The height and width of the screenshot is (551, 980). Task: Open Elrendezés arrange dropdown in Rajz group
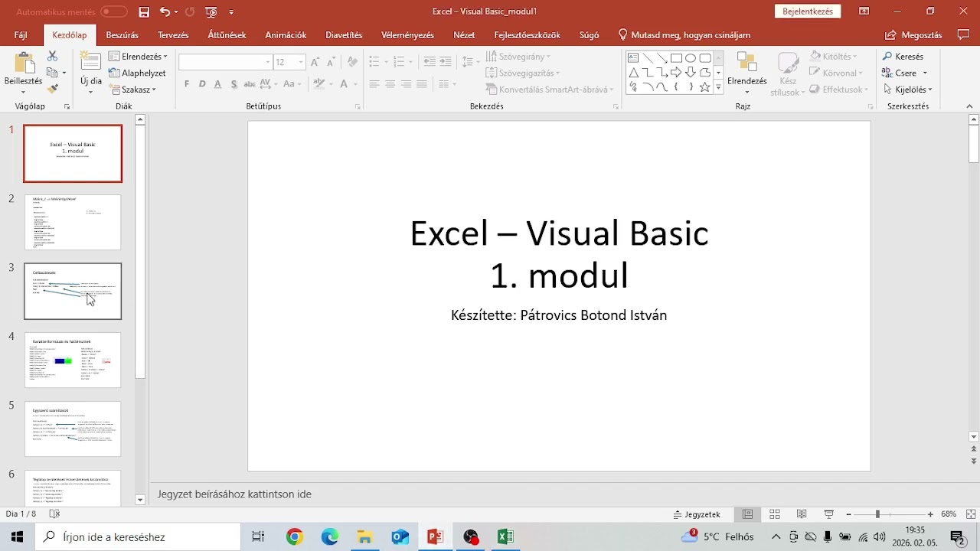[746, 73]
